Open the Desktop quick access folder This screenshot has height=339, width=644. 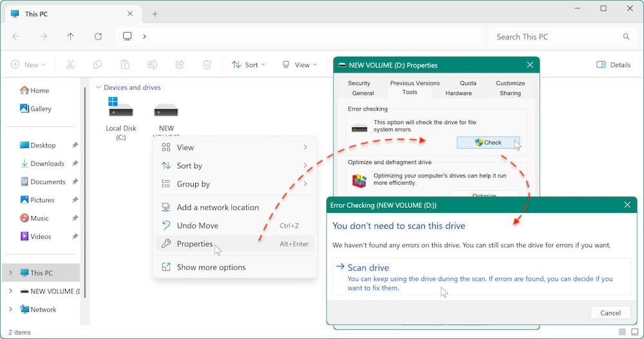(x=37, y=145)
